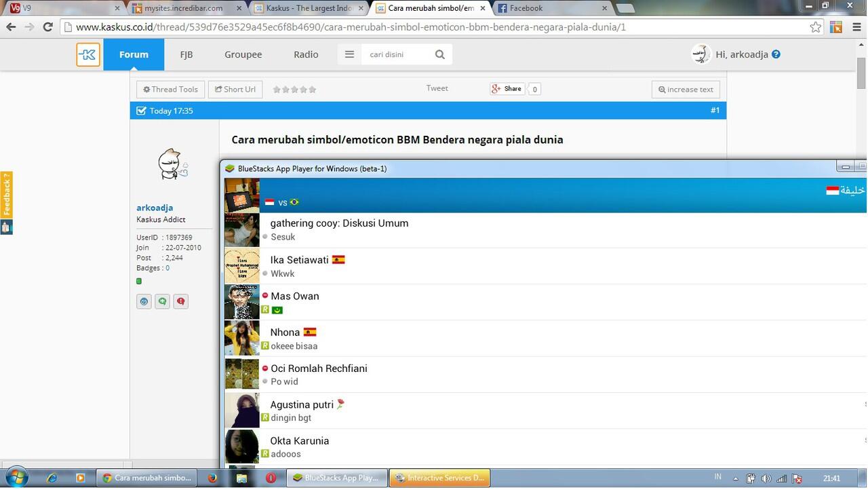Image resolution: width=868 pixels, height=490 pixels.
Task: Click the increase text button
Action: [x=686, y=90]
